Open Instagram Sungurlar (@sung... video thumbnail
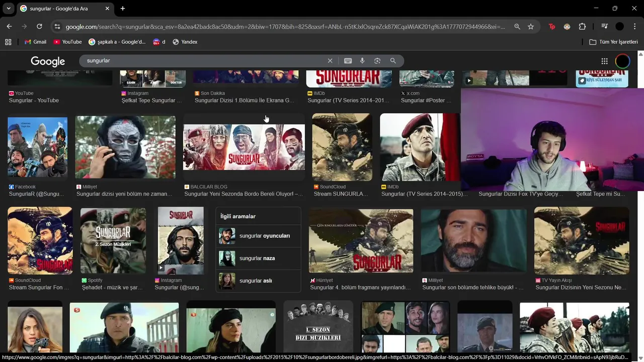This screenshot has height=362, width=644. coord(181,240)
